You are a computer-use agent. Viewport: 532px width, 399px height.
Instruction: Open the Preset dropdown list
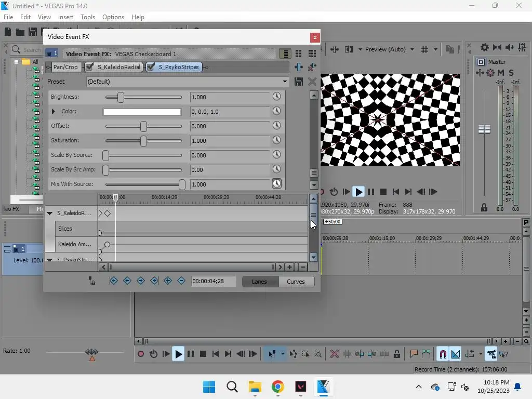click(285, 82)
